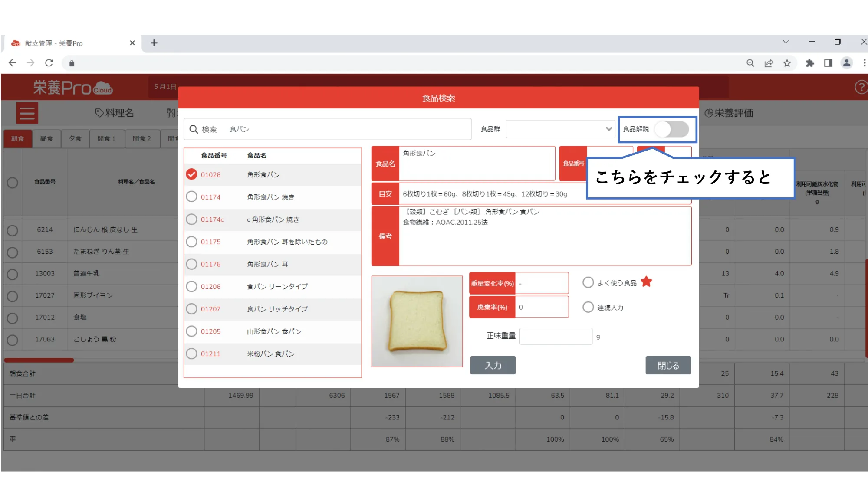Open the tab search chevron
The height and width of the screenshot is (488, 868).
pos(786,42)
